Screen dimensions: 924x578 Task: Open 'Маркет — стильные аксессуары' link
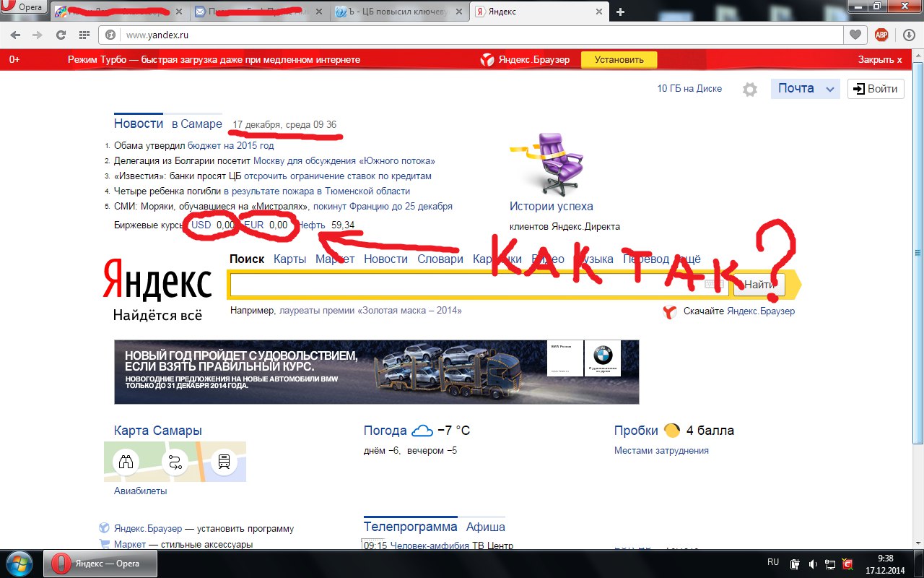point(183,545)
